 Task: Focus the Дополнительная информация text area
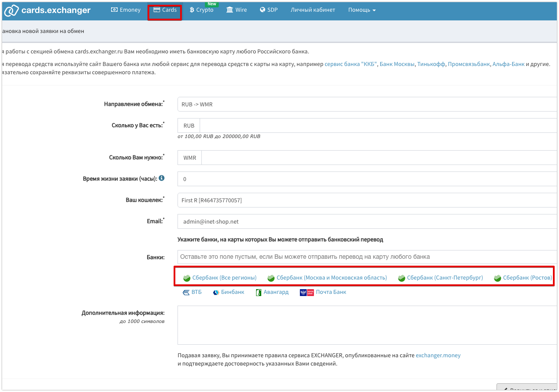367,325
